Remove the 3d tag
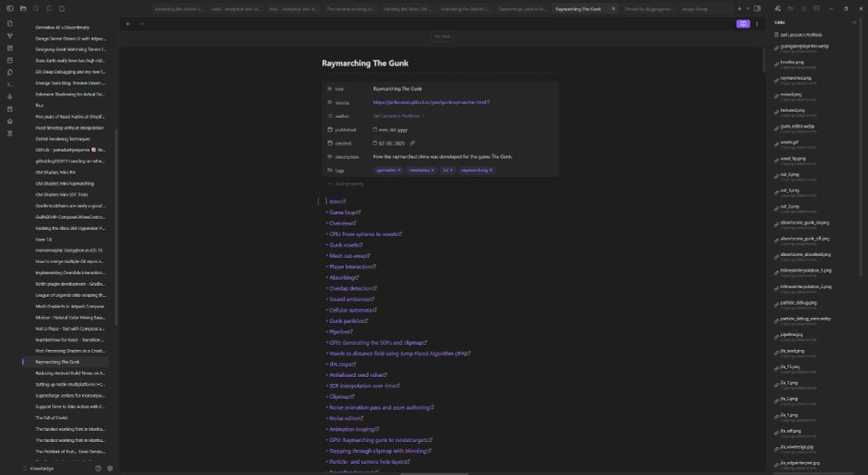The image size is (868, 475). click(x=451, y=170)
